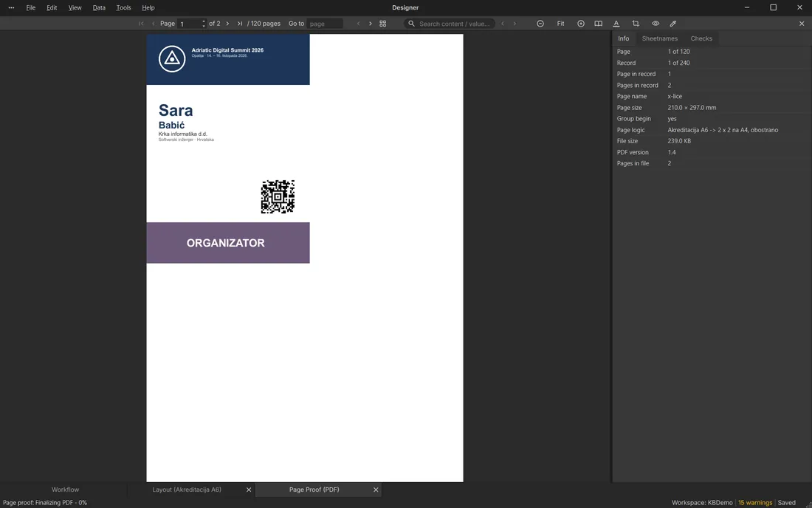The height and width of the screenshot is (508, 812).
Task: Zoom out with the minus icon
Action: 540,24
